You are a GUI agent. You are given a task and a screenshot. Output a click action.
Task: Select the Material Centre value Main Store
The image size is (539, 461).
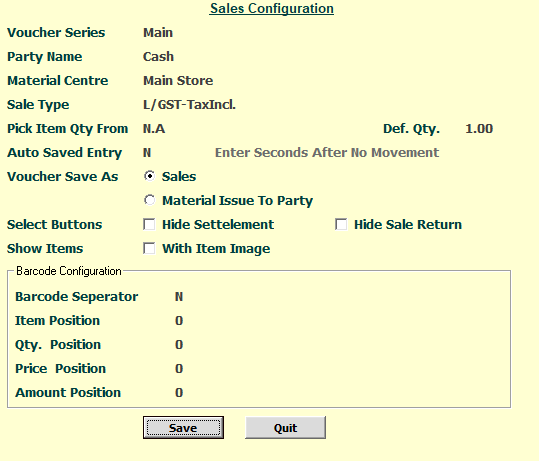178,81
